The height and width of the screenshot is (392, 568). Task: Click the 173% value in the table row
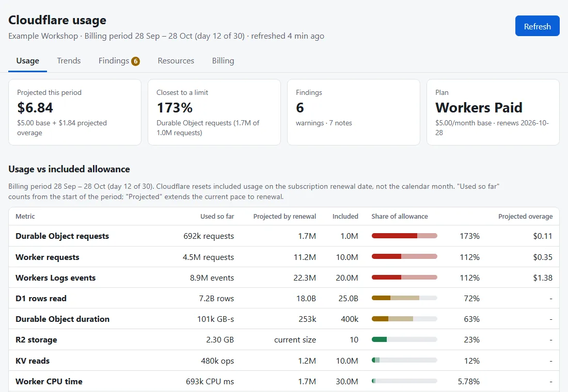[469, 236]
